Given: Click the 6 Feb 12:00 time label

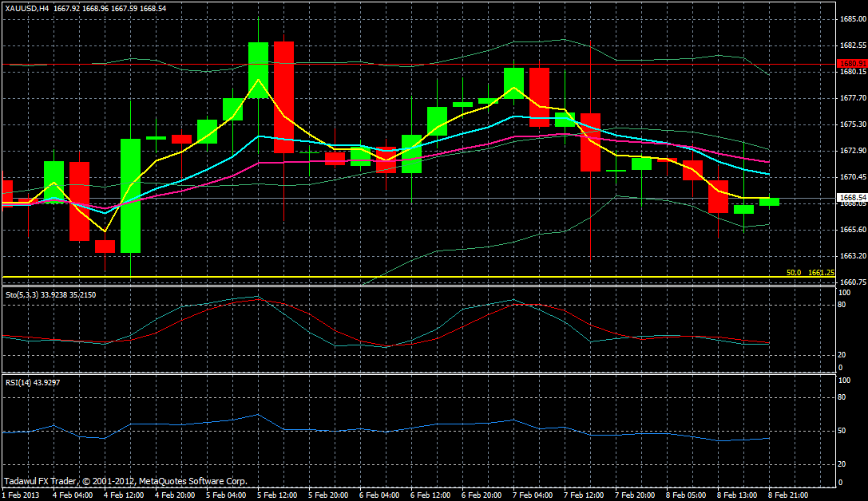Looking at the screenshot, I should pyautogui.click(x=430, y=495).
